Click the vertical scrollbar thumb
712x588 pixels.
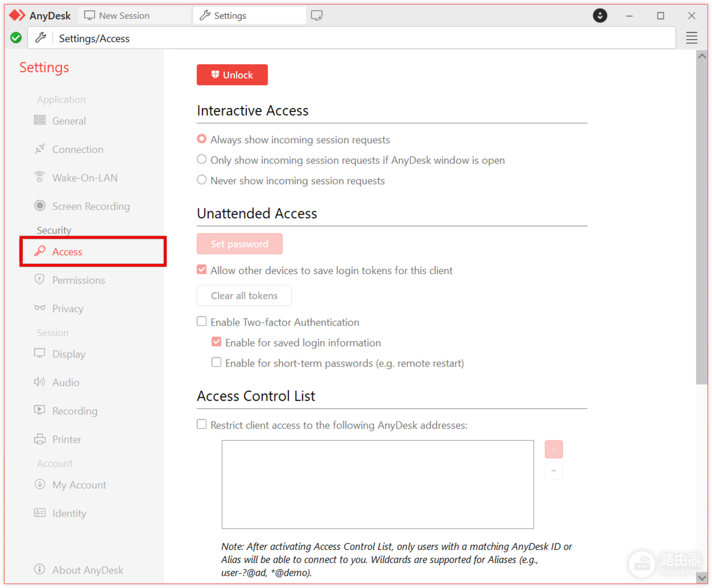click(x=702, y=224)
